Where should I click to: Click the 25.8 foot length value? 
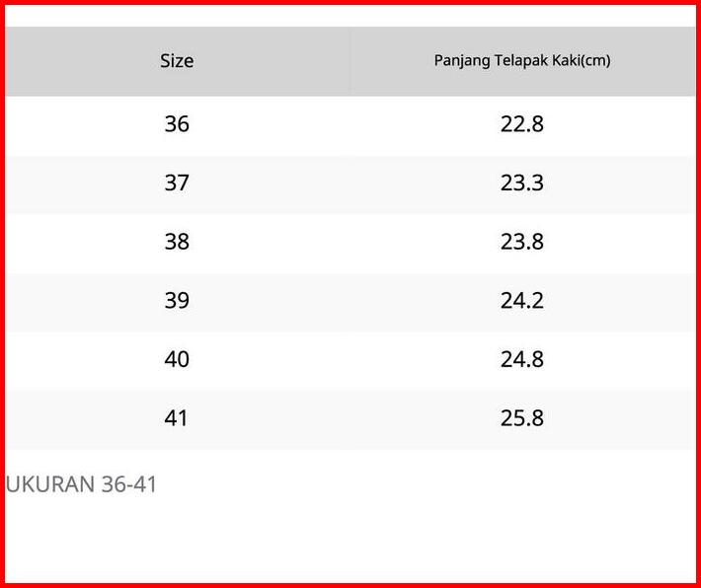(522, 418)
